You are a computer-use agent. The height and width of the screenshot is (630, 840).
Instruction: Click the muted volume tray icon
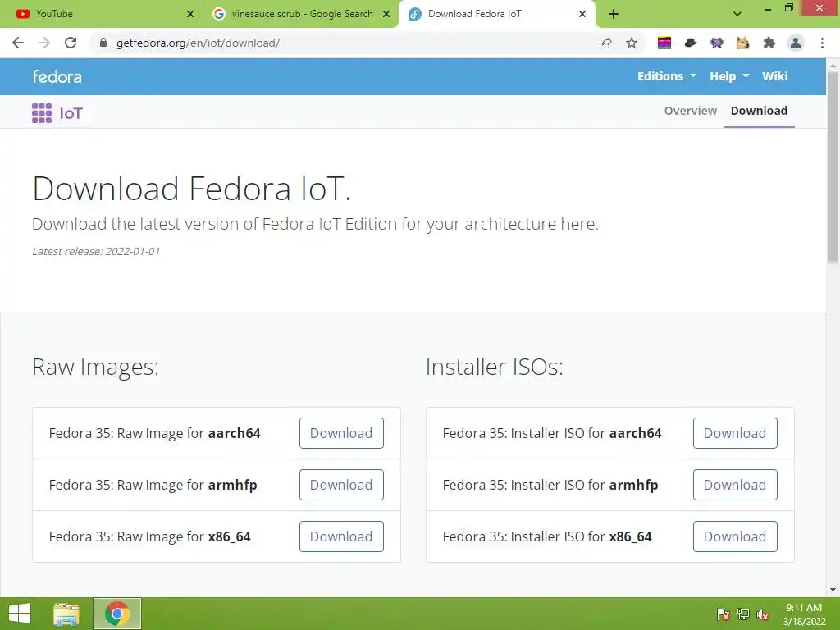763,614
